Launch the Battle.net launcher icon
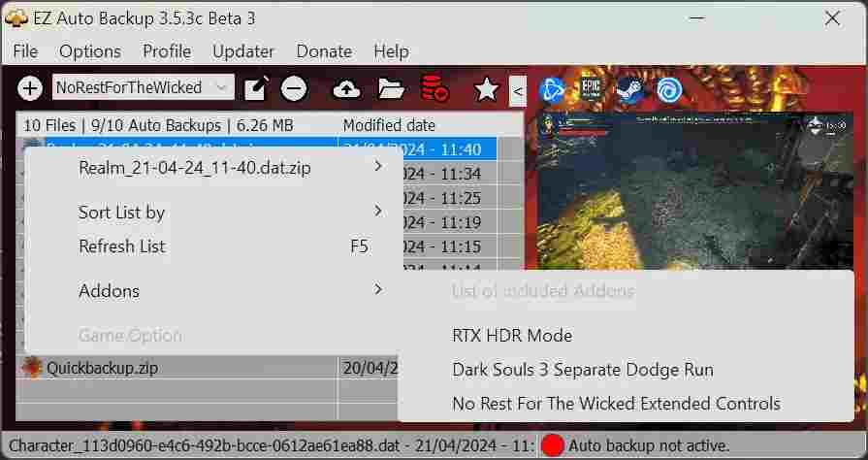 click(x=552, y=90)
